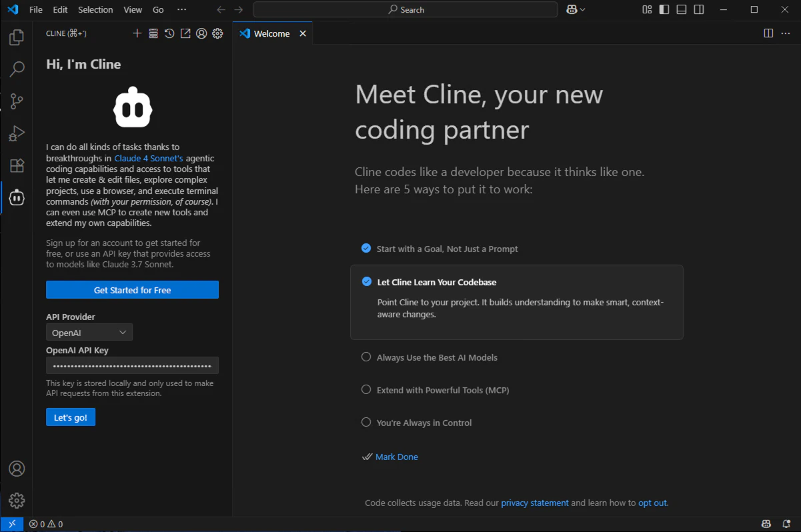Click 'Meet Cline, your new coding partner' heading

[479, 112]
